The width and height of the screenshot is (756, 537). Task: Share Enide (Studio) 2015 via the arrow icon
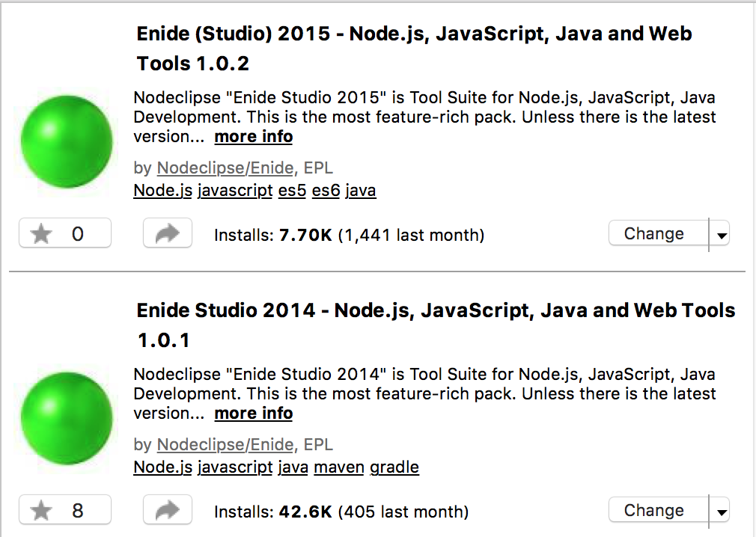(x=167, y=233)
